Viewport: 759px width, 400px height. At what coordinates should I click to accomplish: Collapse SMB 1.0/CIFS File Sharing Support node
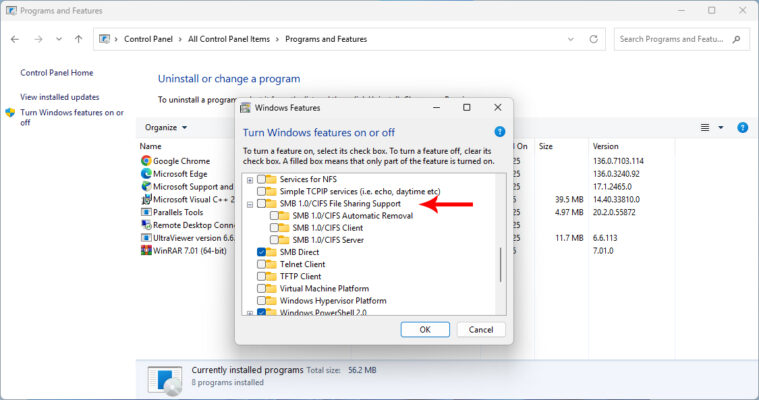coord(250,204)
